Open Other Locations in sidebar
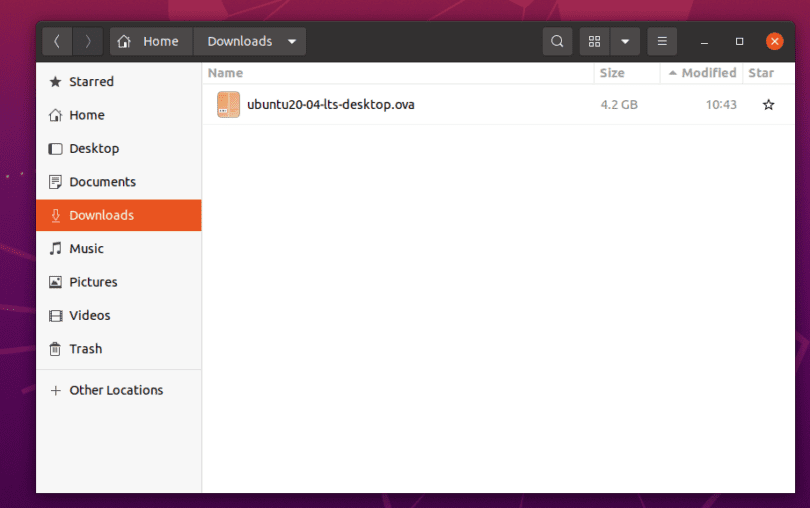 [115, 390]
